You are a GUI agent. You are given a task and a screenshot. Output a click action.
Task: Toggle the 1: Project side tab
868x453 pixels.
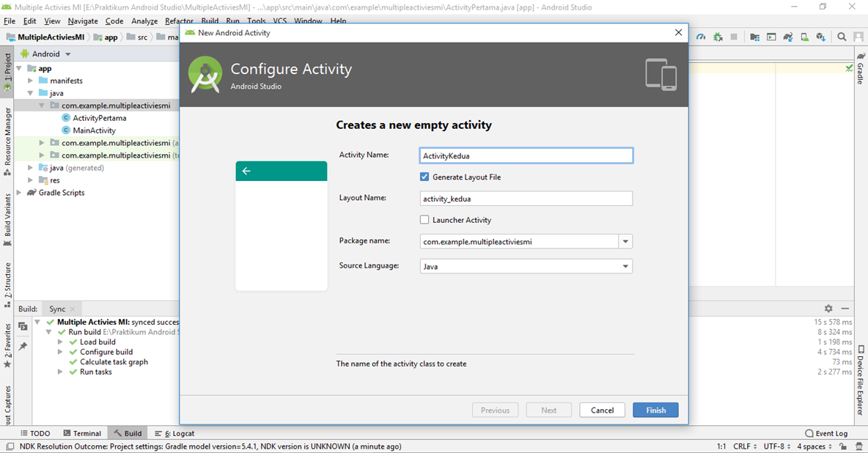(x=7, y=72)
